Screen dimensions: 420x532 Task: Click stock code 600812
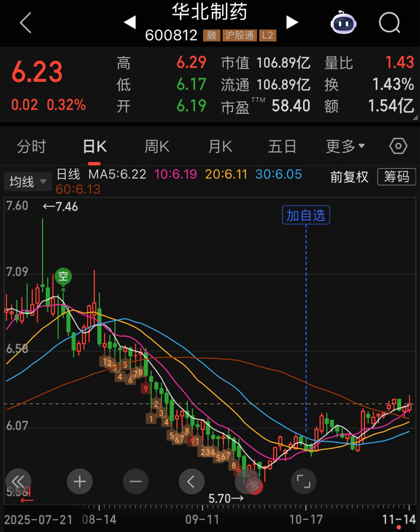[x=171, y=35]
